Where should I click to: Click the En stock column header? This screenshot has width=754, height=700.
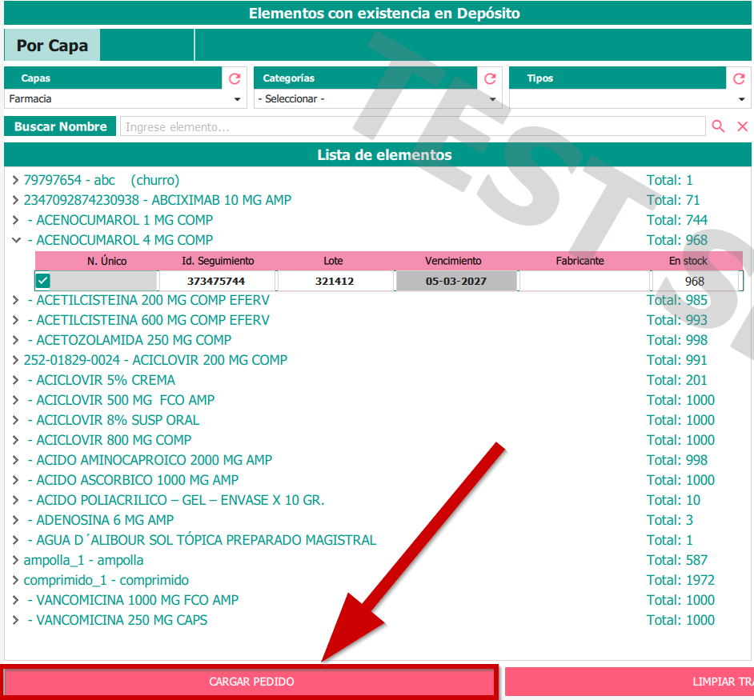point(688,261)
